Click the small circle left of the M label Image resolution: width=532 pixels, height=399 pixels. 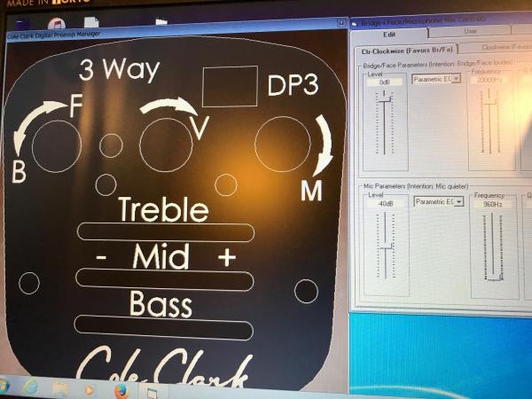(226, 185)
